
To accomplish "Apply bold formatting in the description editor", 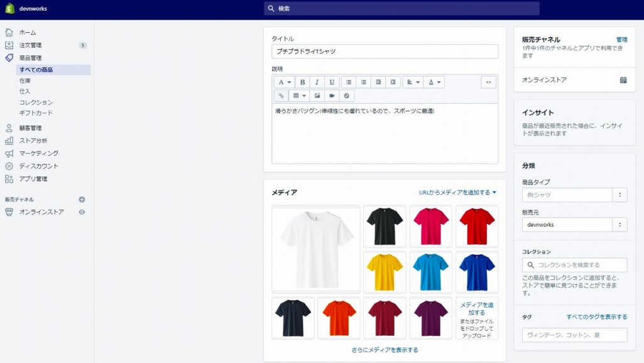I will click(x=303, y=82).
